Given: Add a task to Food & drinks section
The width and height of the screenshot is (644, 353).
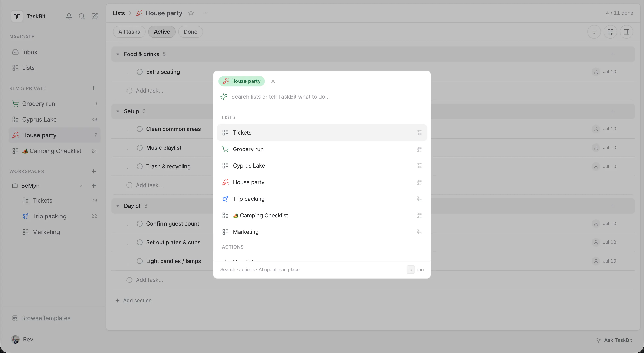Looking at the screenshot, I should [613, 54].
